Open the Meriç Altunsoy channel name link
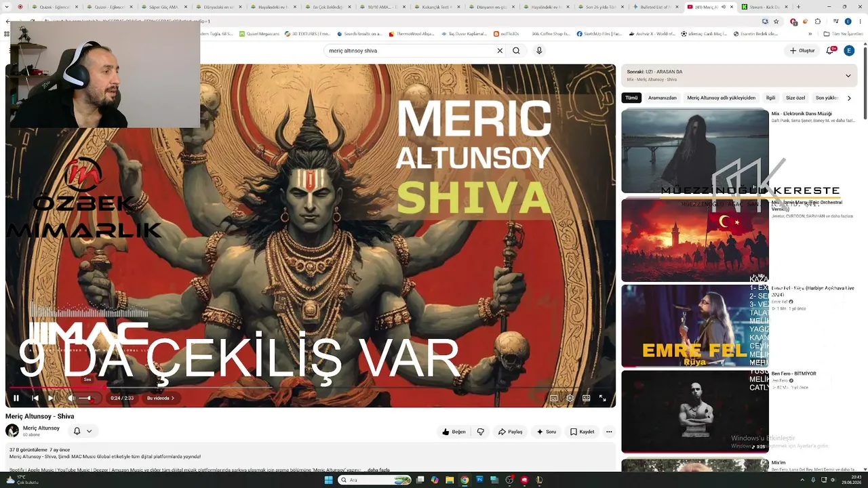This screenshot has width=868, height=488. coord(41,428)
